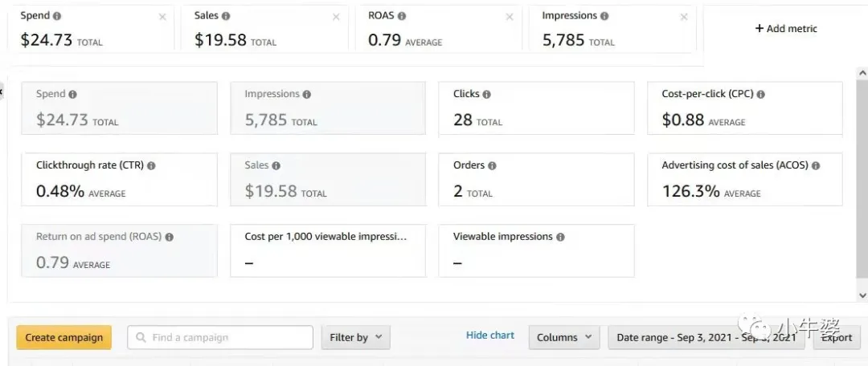Screen dimensions: 868x366
Task: Click the Hide chart link
Action: [x=490, y=335]
